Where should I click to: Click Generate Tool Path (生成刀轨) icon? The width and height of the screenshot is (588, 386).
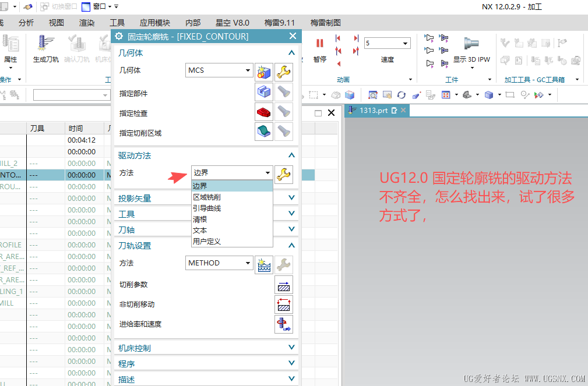click(x=46, y=44)
